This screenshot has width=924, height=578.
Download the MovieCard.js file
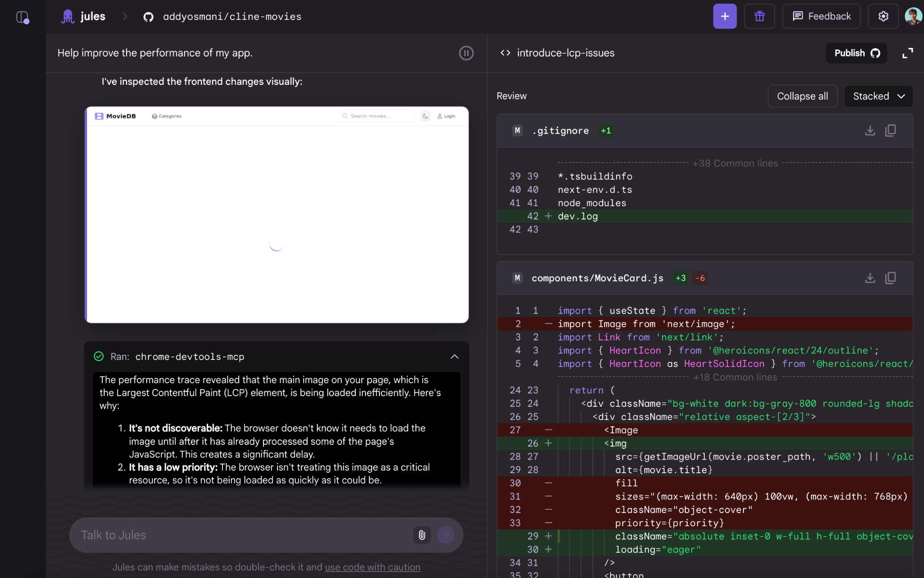(x=870, y=278)
